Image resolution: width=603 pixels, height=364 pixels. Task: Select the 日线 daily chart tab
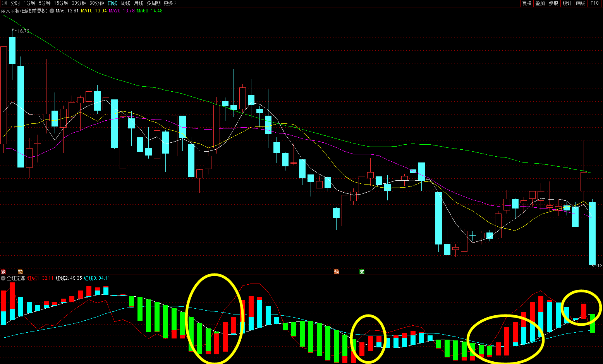coord(112,3)
